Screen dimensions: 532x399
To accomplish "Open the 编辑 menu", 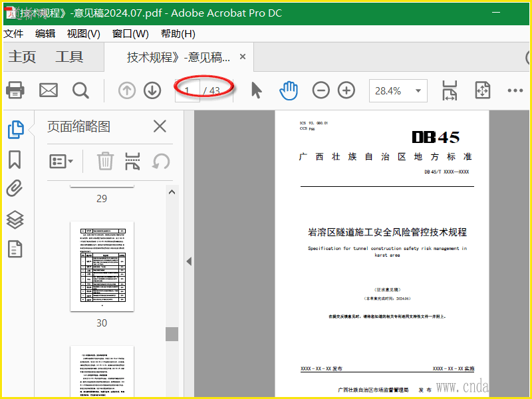I will point(45,34).
